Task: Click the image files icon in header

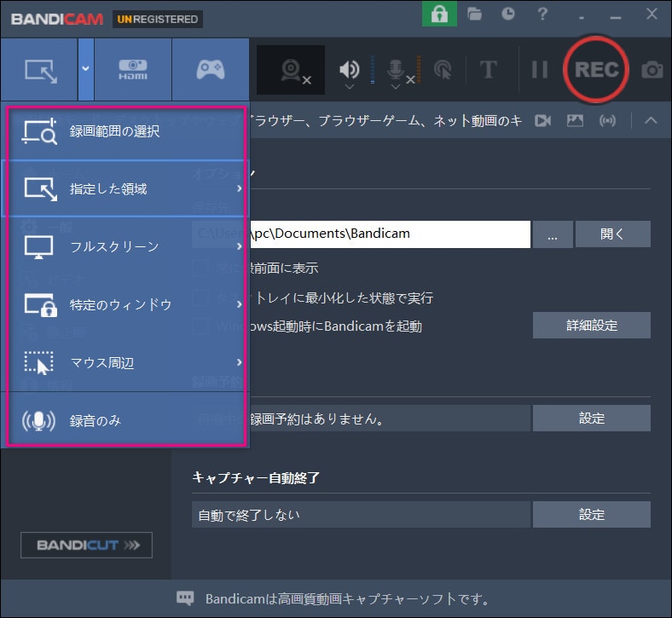Action: click(x=575, y=121)
